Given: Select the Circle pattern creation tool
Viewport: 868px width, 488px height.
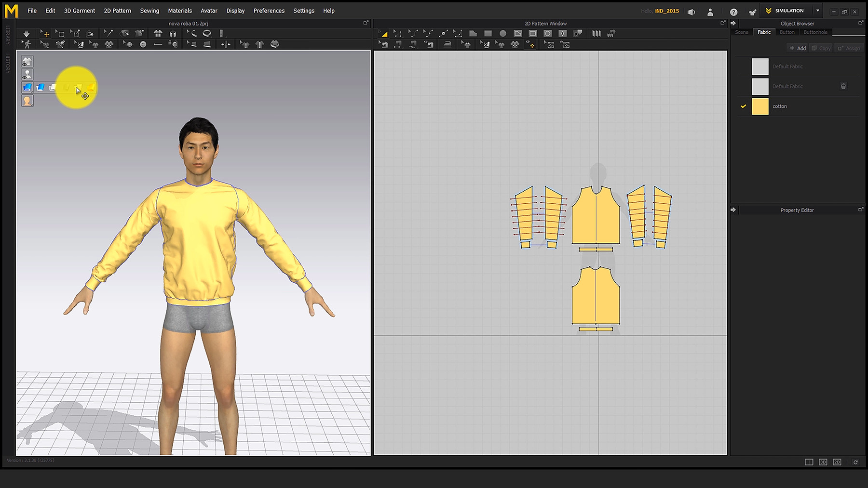Looking at the screenshot, I should (x=503, y=33).
